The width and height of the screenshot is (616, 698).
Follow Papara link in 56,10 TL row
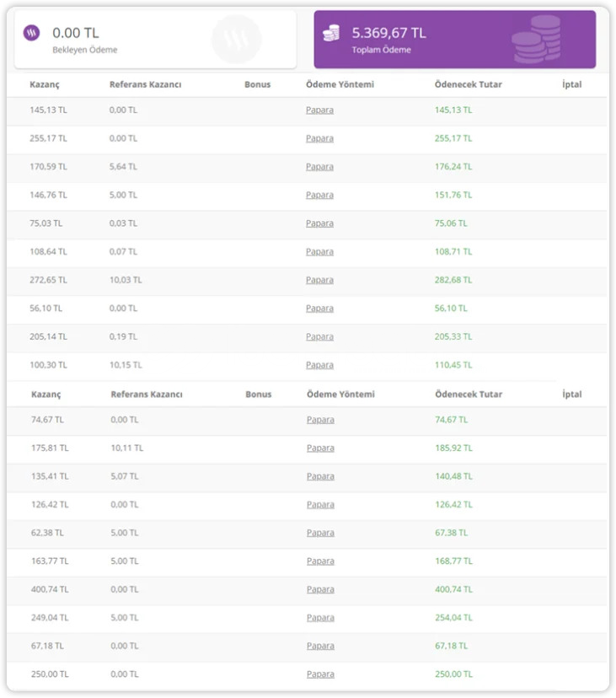319,309
